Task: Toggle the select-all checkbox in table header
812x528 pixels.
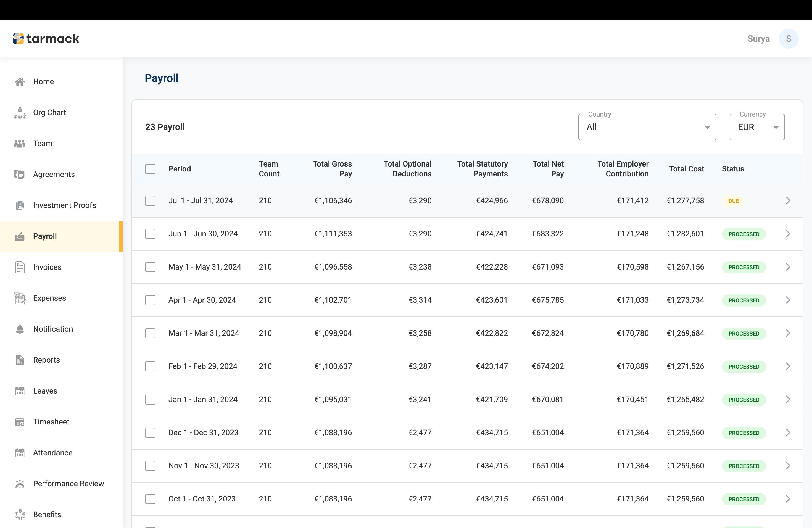Action: click(x=150, y=169)
